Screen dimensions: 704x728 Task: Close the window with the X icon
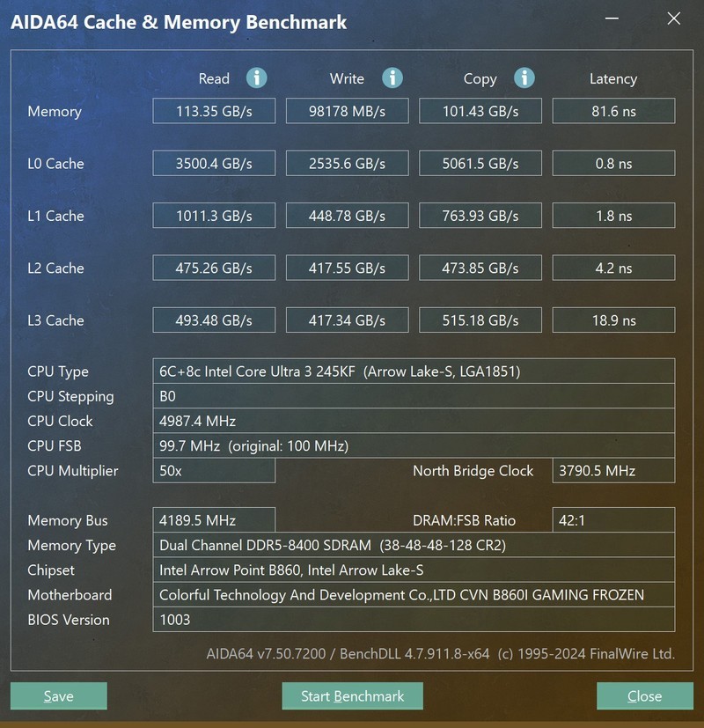point(674,18)
